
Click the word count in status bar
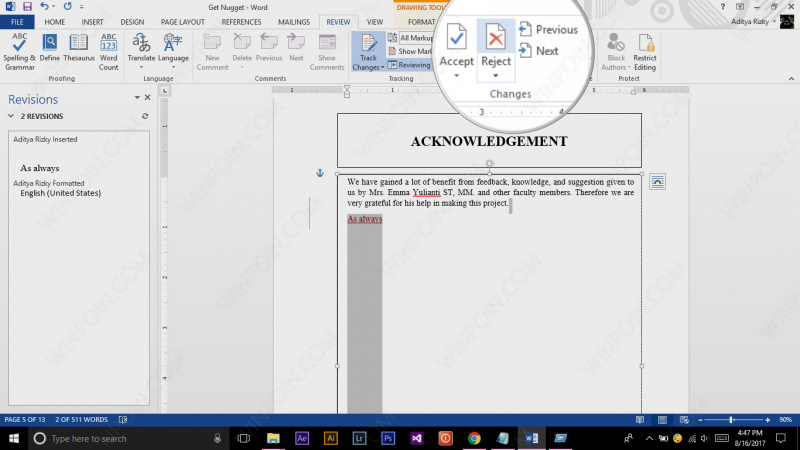82,419
